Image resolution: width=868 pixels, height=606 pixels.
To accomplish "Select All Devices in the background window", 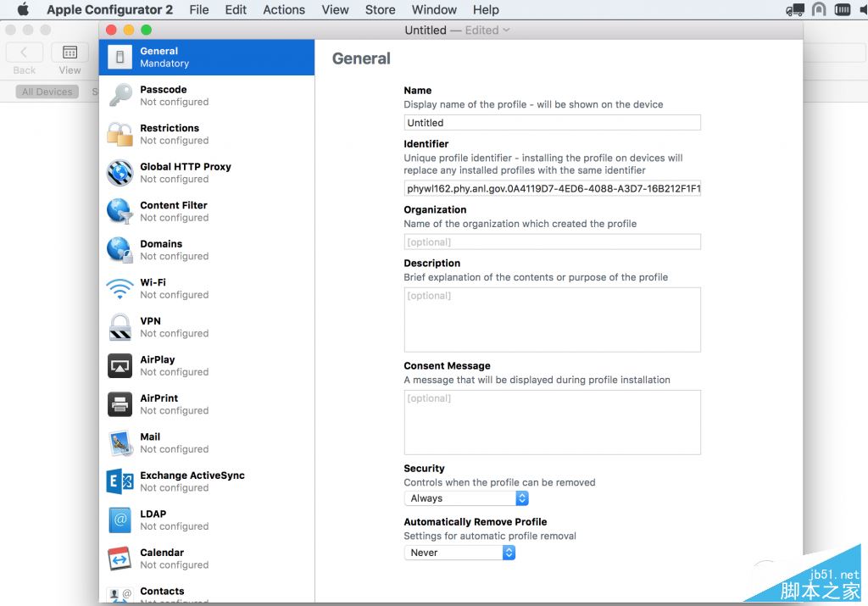I will pos(47,92).
